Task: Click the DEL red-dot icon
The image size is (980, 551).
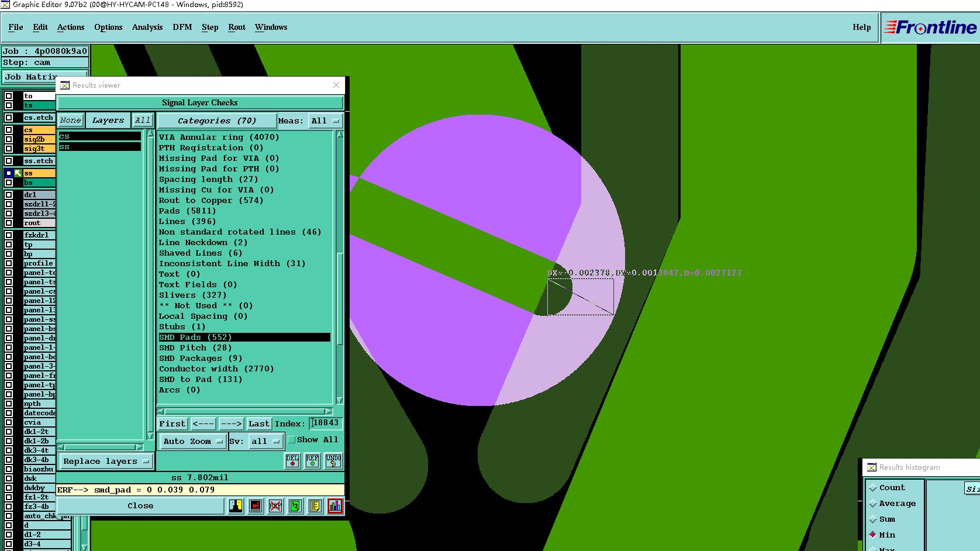Action: click(x=292, y=461)
